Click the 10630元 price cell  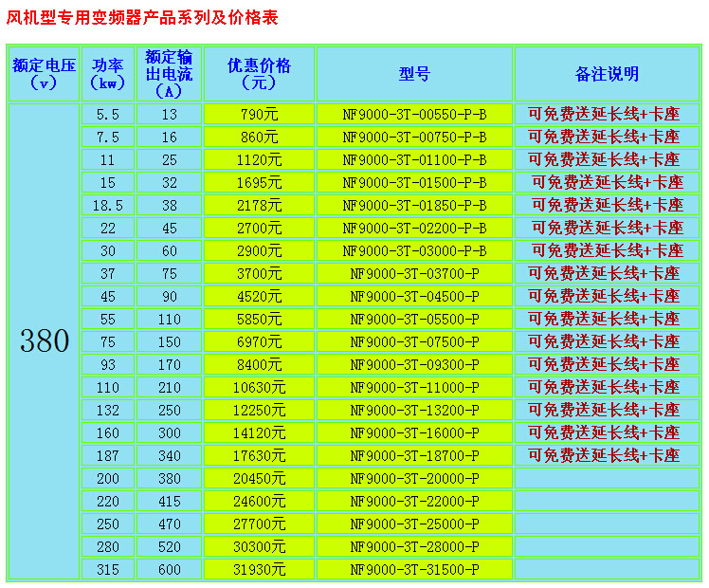259,387
